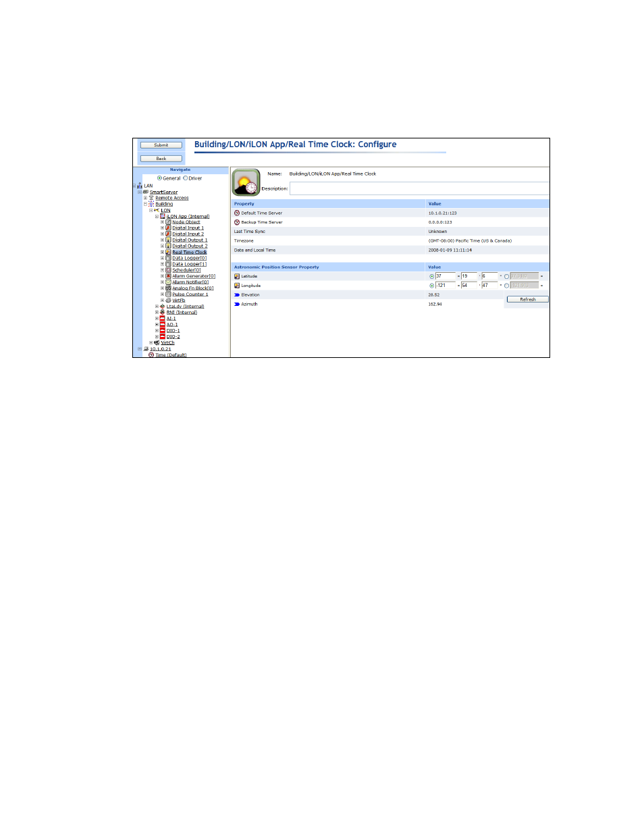Click the large Real Time Clock sunrise image

click(x=246, y=182)
